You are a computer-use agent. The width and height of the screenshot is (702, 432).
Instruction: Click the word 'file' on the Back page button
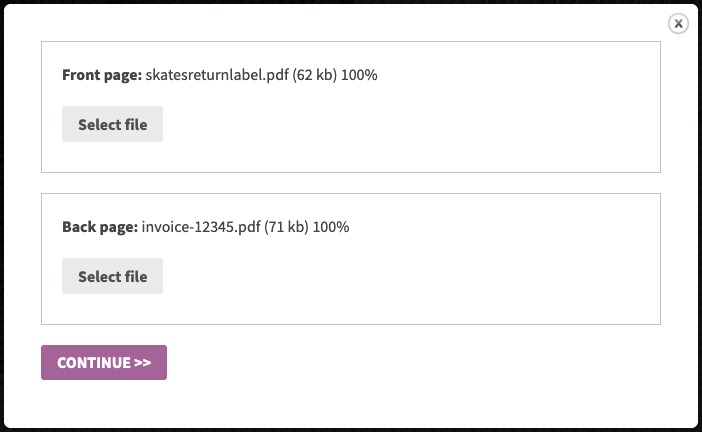[x=136, y=276]
